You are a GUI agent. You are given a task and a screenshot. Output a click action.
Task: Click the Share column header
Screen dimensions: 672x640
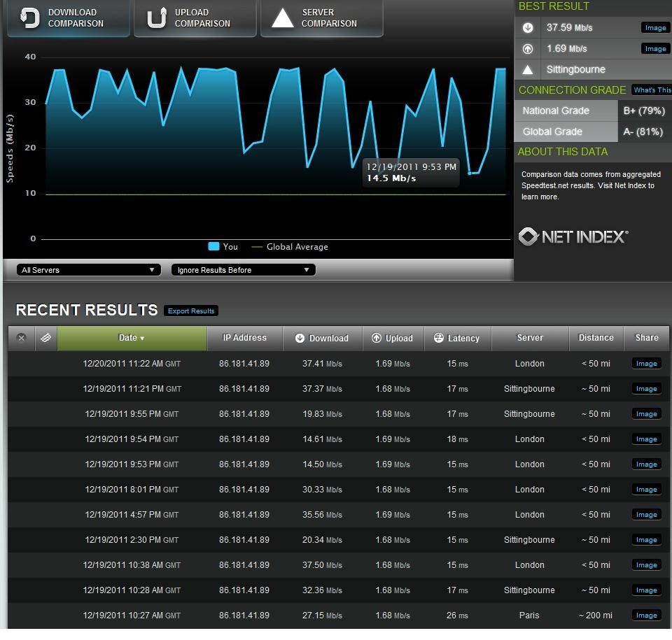pyautogui.click(x=647, y=338)
